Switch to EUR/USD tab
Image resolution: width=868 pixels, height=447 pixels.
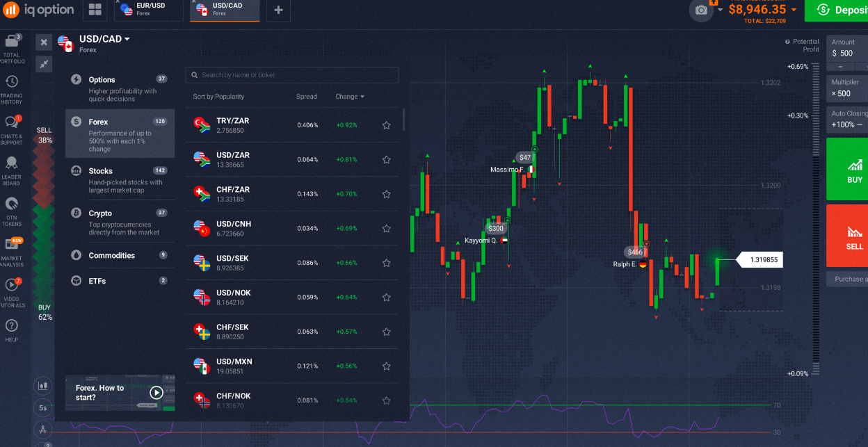[150, 10]
